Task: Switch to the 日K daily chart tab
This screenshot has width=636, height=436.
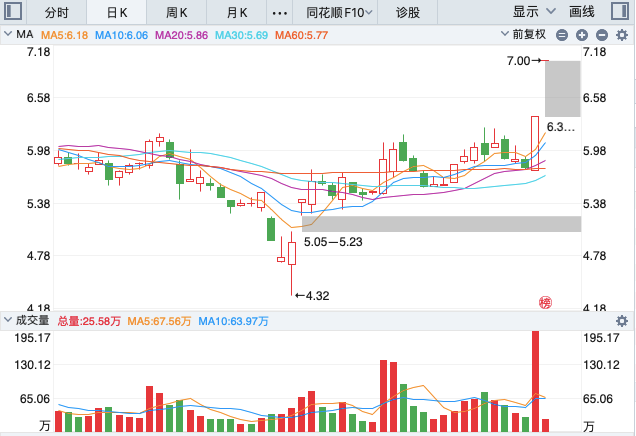Action: (117, 13)
